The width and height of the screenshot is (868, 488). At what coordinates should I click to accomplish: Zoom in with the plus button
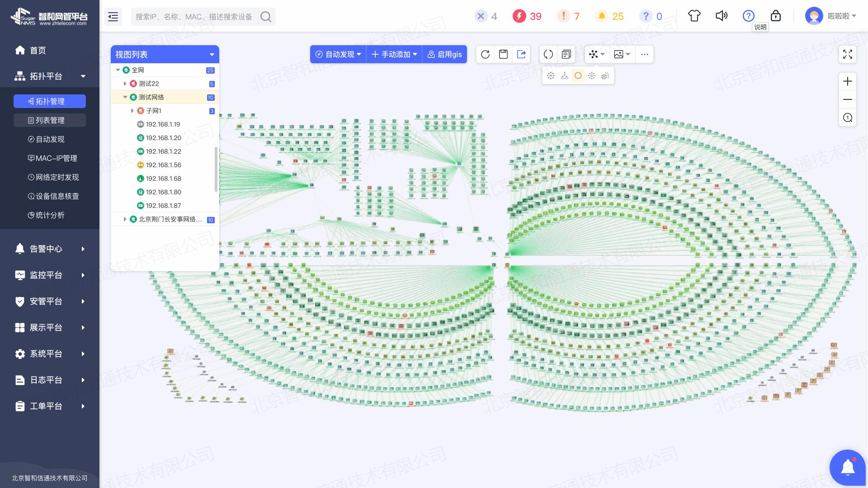[x=847, y=81]
